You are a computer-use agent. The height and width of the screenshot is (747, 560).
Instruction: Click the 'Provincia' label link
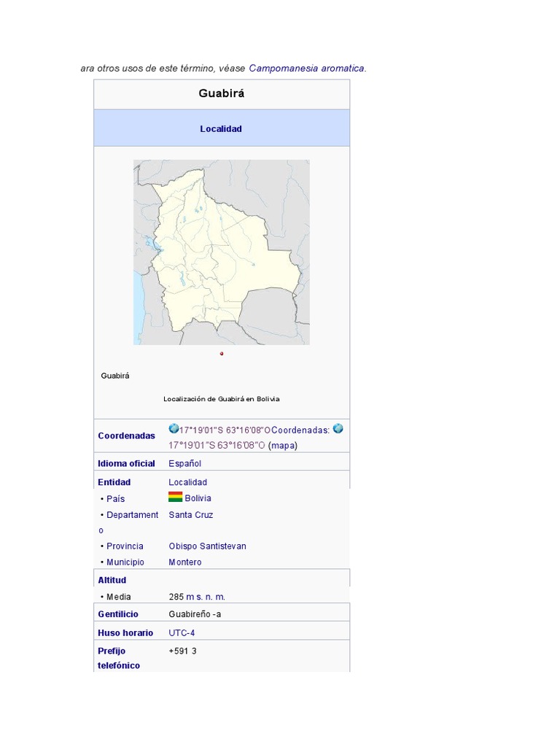click(x=125, y=546)
